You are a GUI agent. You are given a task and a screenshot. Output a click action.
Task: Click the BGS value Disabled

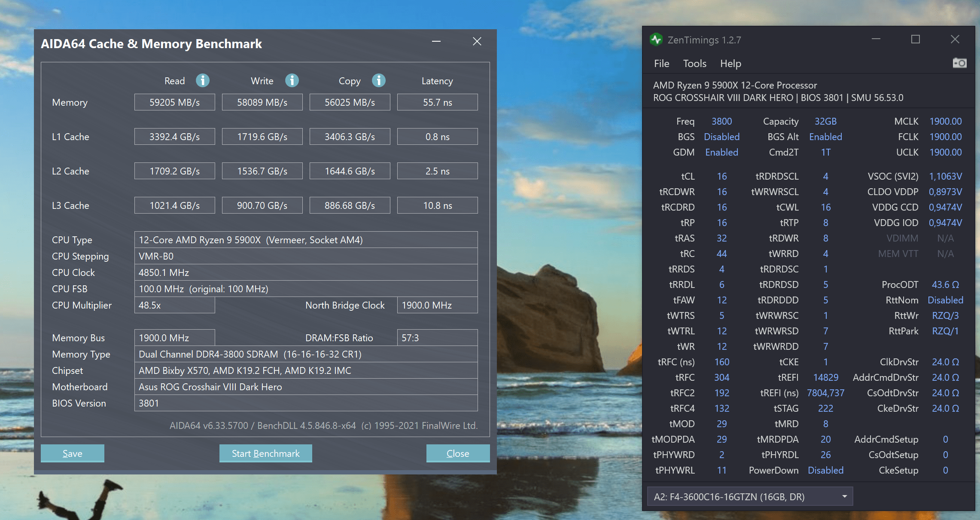[x=721, y=137]
